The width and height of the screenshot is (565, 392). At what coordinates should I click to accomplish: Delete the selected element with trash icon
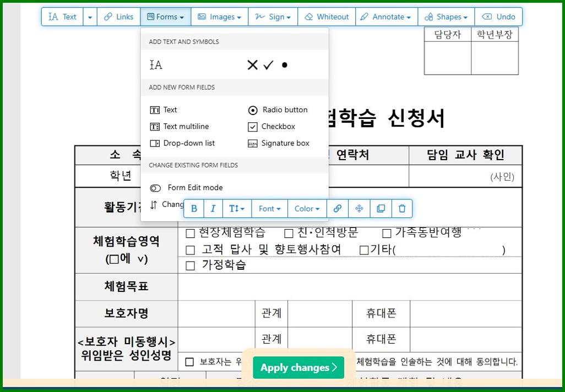402,208
